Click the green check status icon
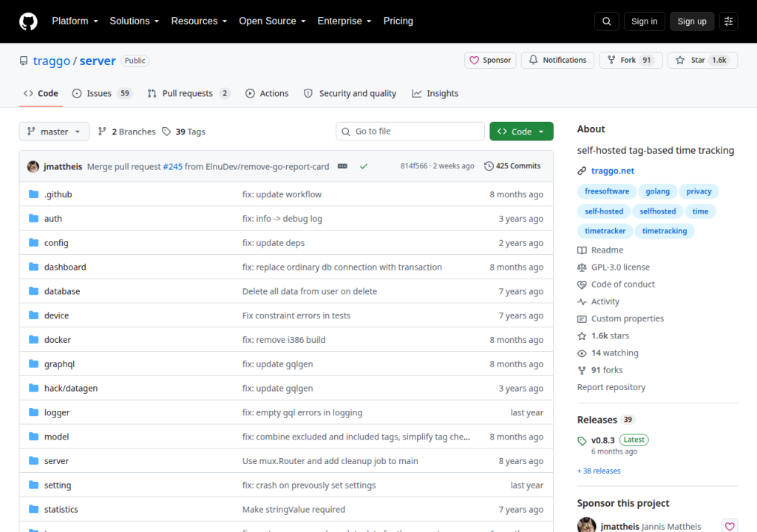757x532 pixels. click(364, 166)
